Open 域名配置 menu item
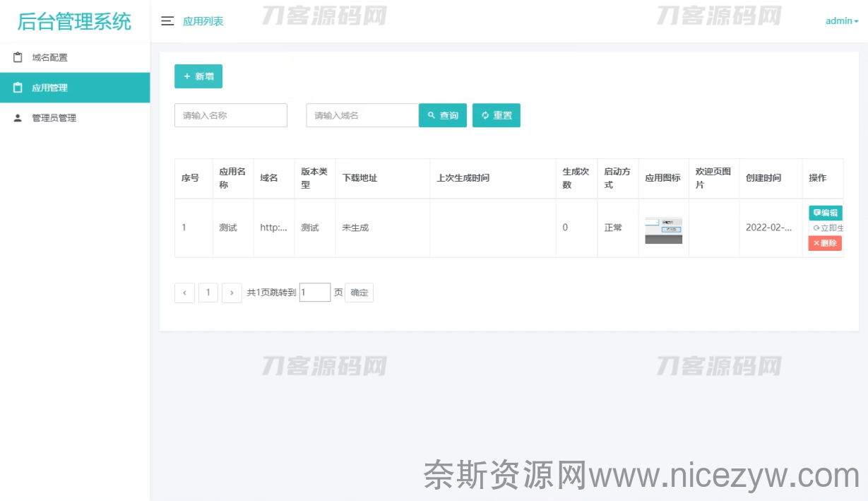 (x=75, y=57)
